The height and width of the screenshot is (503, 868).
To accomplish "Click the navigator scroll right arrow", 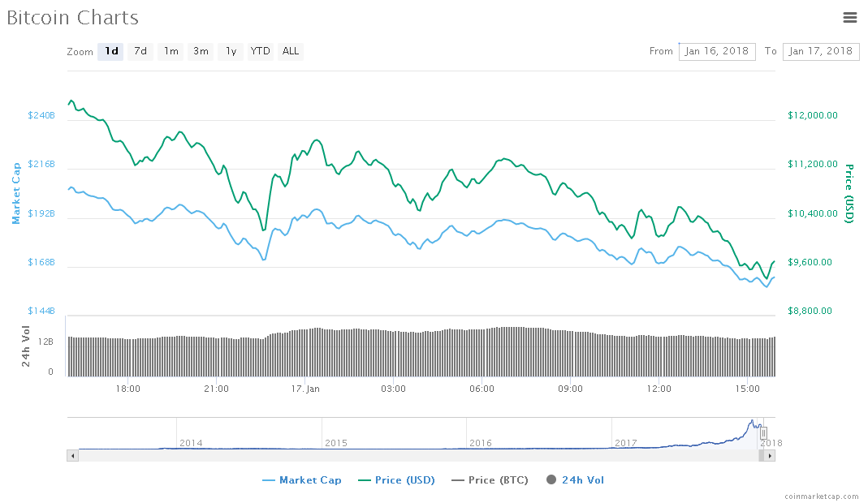I will 770,456.
